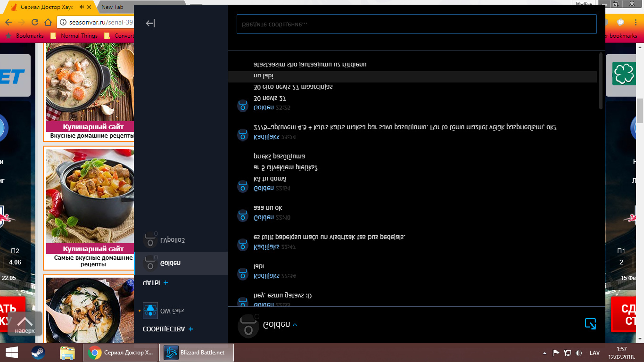Image resolution: width=644 pixels, height=362 pixels.
Task: Click the chat message scrollbar
Action: tap(601, 81)
